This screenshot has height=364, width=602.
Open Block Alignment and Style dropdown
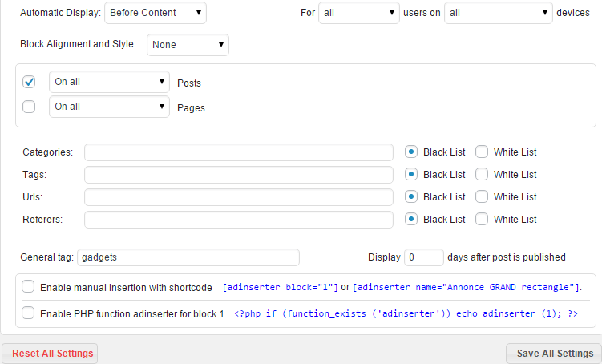pyautogui.click(x=188, y=45)
